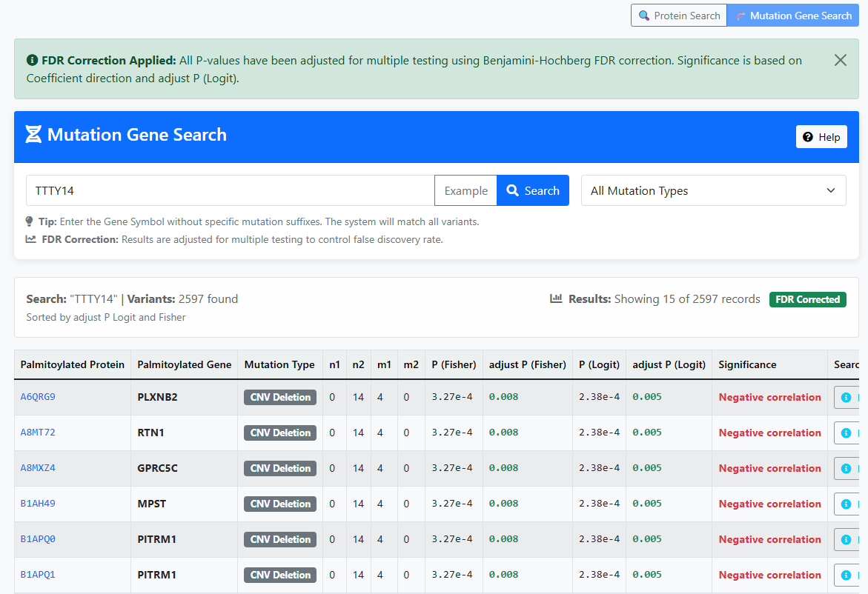The width and height of the screenshot is (868, 594).
Task: Click Mutation Type column header
Action: click(x=279, y=364)
